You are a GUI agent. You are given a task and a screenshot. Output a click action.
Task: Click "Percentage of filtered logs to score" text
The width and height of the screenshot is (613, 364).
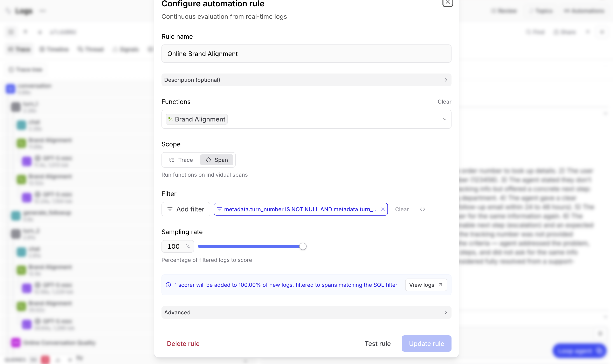tap(207, 260)
